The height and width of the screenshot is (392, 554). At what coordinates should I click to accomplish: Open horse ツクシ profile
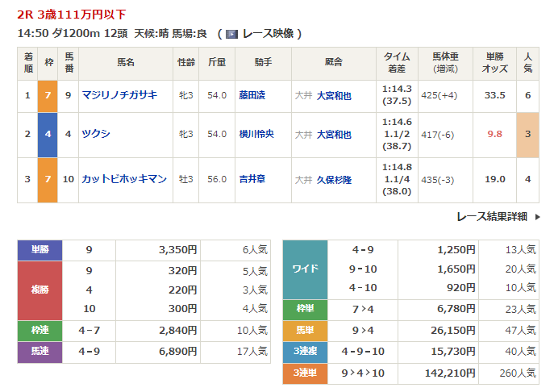[x=96, y=134]
